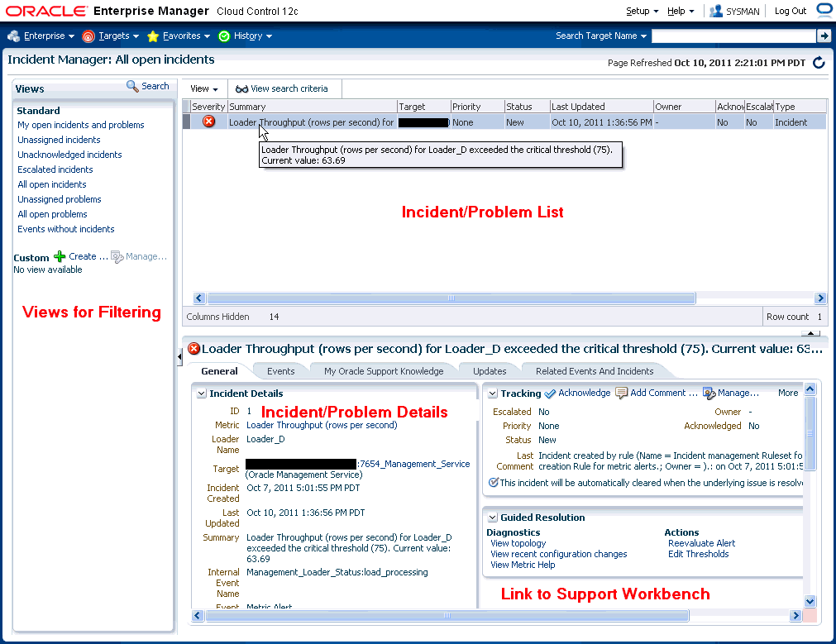Viewport: 836px width, 644px height.
Task: Click the details pane horizontal scrollbar
Action: (x=447, y=616)
